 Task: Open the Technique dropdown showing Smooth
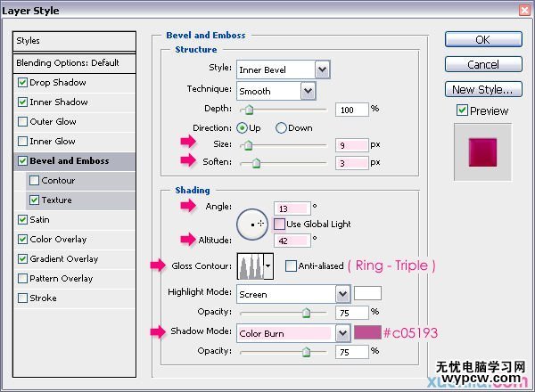(x=276, y=91)
